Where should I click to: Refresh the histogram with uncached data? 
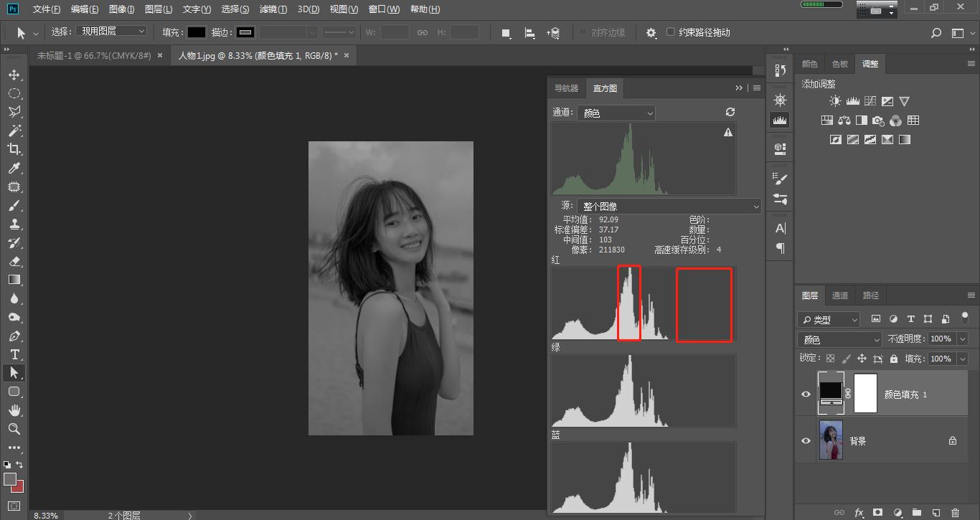(730, 112)
